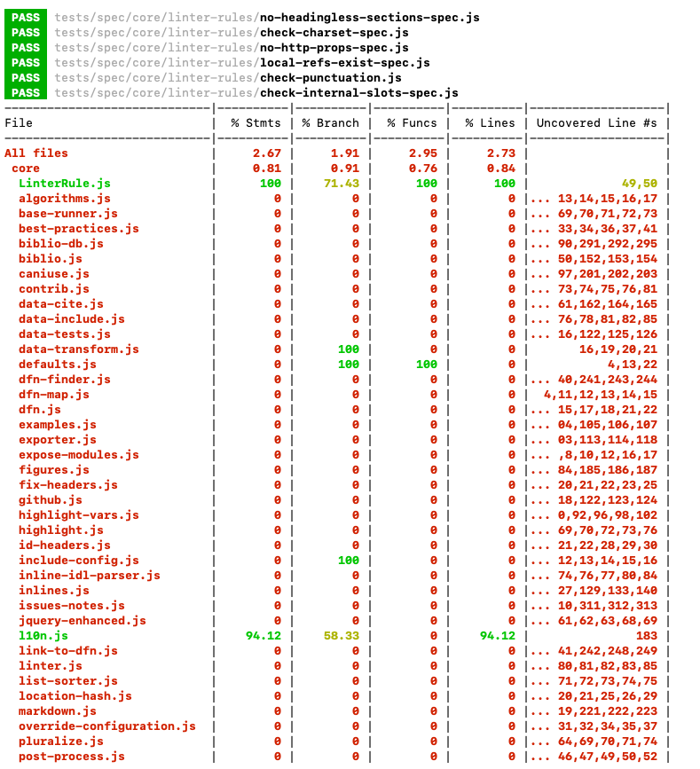
Task: Click the linter.js file name
Action: pyautogui.click(x=51, y=666)
